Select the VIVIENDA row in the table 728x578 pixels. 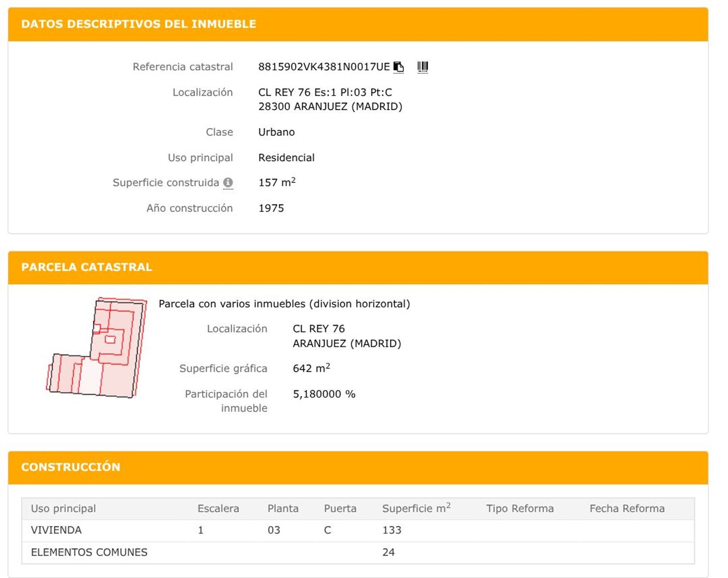click(x=56, y=530)
